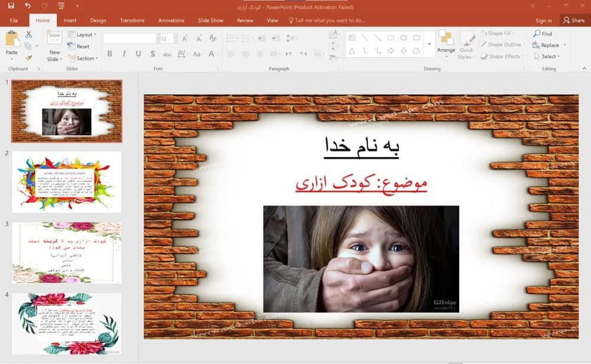The width and height of the screenshot is (591, 364).
Task: Collapse the ribbon with the chevron
Action: tap(584, 69)
